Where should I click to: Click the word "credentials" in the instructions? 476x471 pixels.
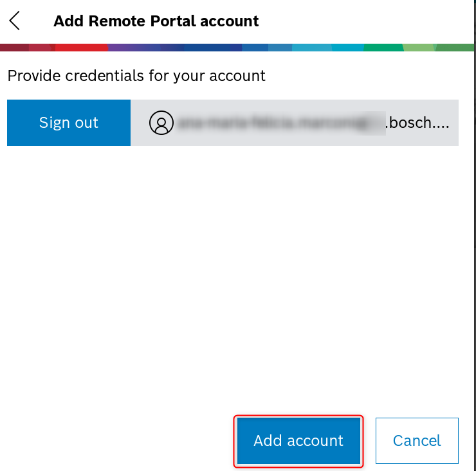[x=96, y=75]
